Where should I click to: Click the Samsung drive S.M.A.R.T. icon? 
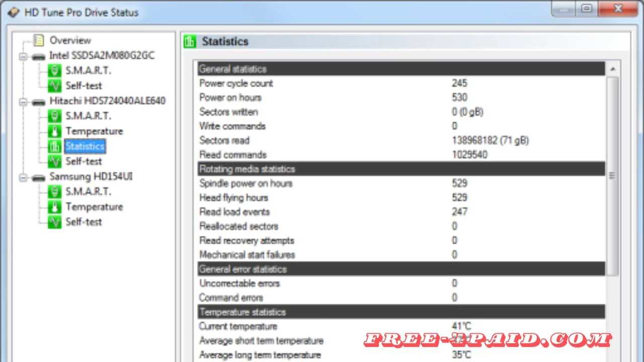(x=54, y=192)
